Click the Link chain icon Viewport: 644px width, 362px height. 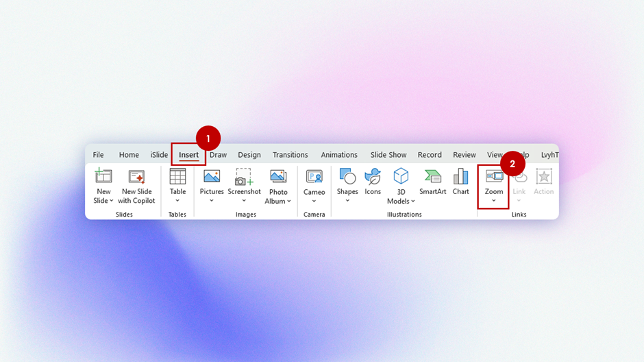[x=520, y=178]
